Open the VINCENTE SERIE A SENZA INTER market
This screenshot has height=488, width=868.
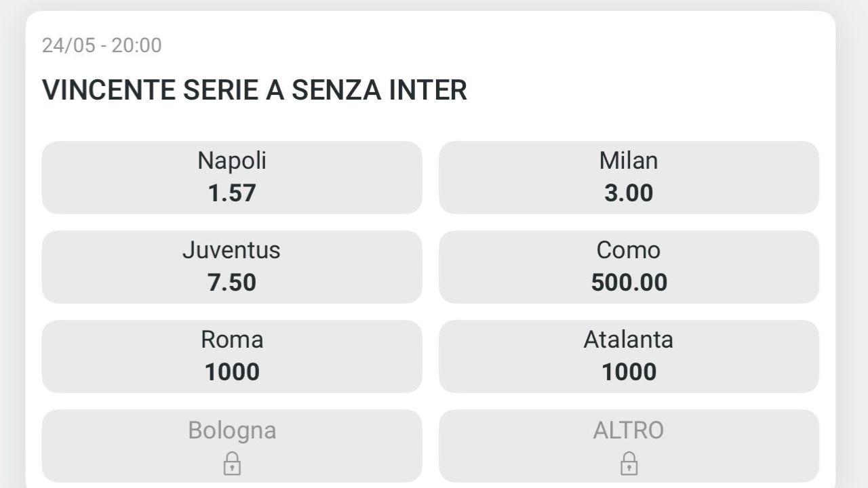255,89
